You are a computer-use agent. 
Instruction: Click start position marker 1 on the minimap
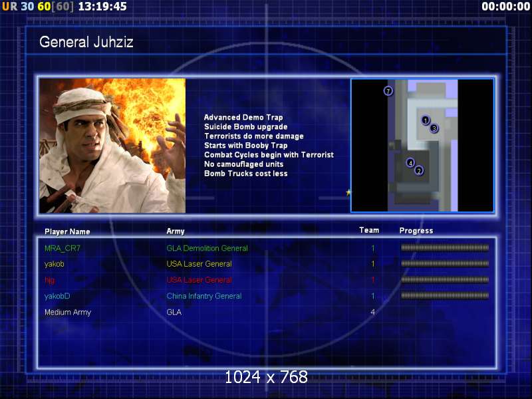click(x=425, y=120)
